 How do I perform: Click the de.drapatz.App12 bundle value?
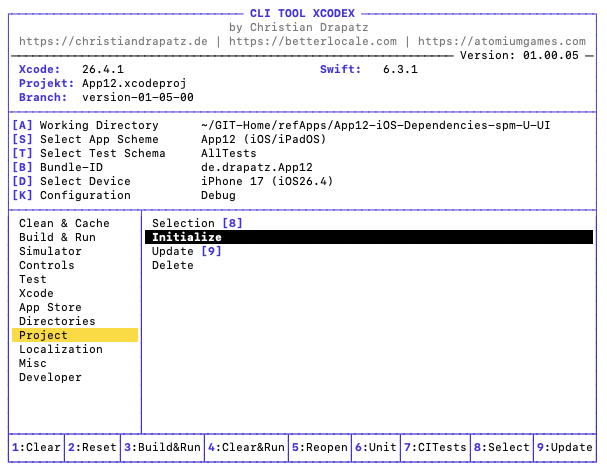click(x=257, y=167)
